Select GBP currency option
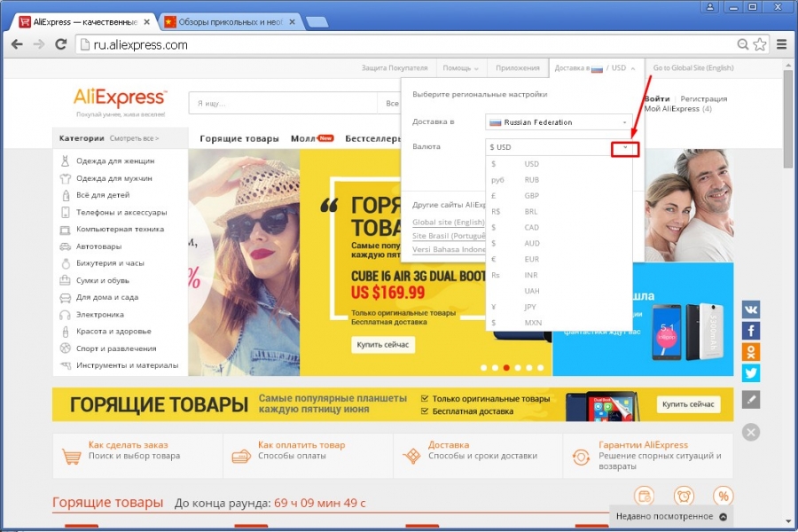The width and height of the screenshot is (798, 532). [x=559, y=195]
